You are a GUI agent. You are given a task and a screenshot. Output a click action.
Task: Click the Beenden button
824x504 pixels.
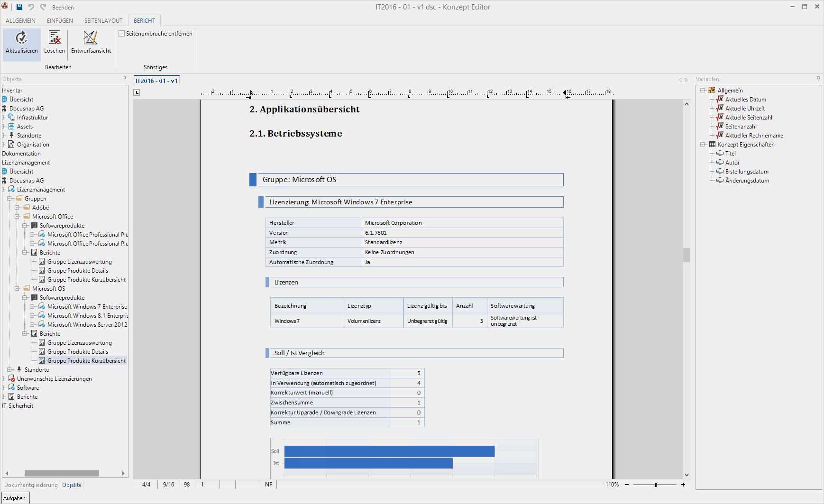coord(63,8)
